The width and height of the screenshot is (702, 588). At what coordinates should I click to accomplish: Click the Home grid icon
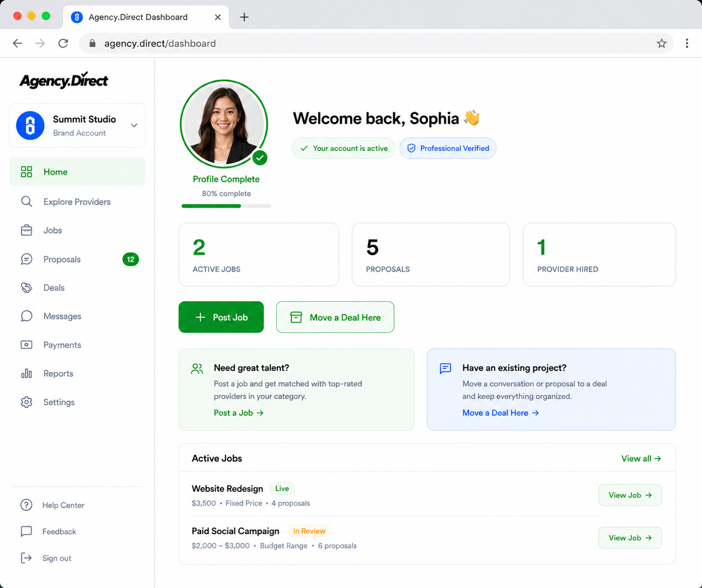(x=27, y=172)
